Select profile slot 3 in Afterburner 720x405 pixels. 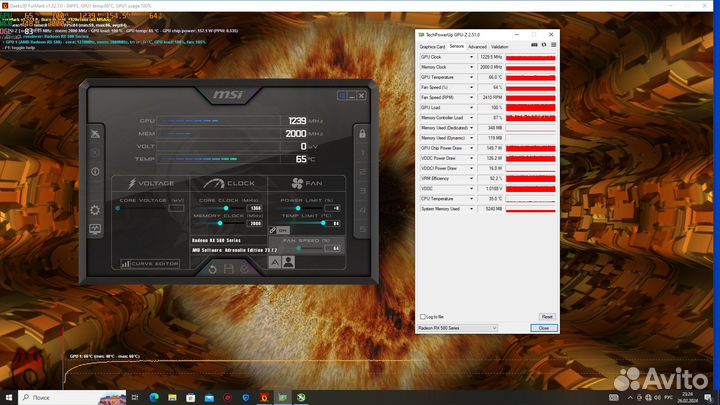click(x=362, y=191)
